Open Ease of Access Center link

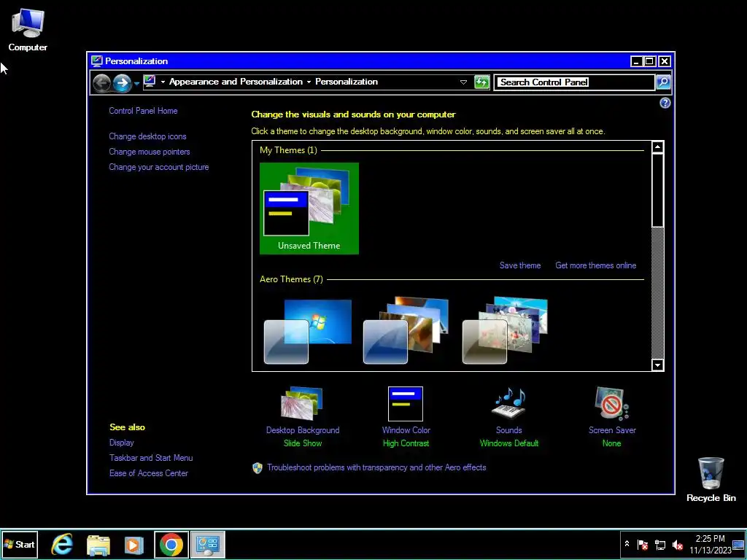[x=149, y=472]
